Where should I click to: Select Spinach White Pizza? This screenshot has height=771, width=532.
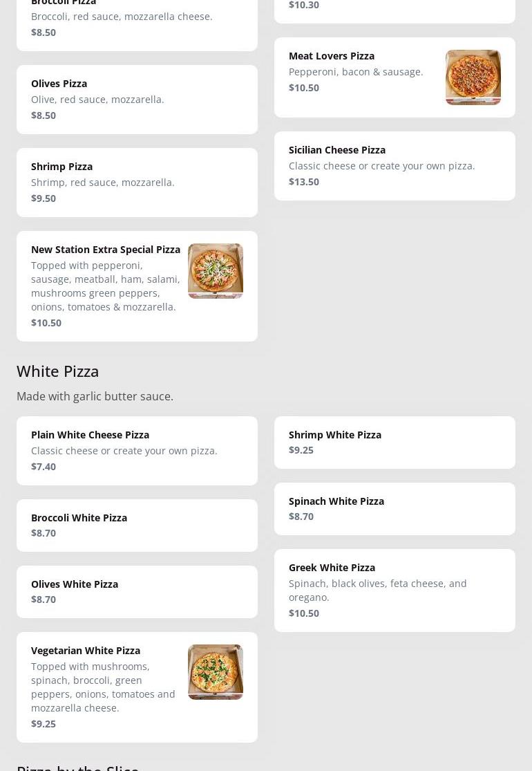pos(395,509)
